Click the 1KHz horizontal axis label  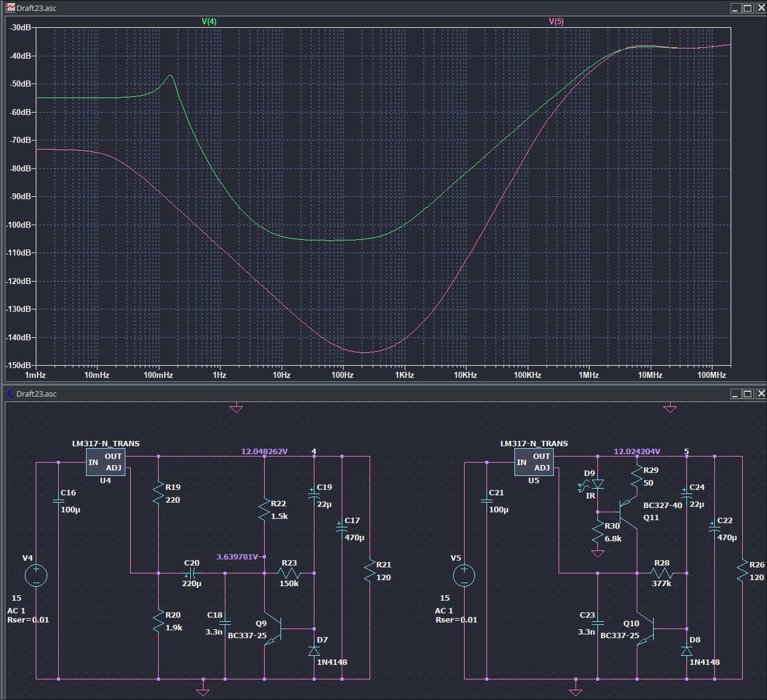coord(405,375)
